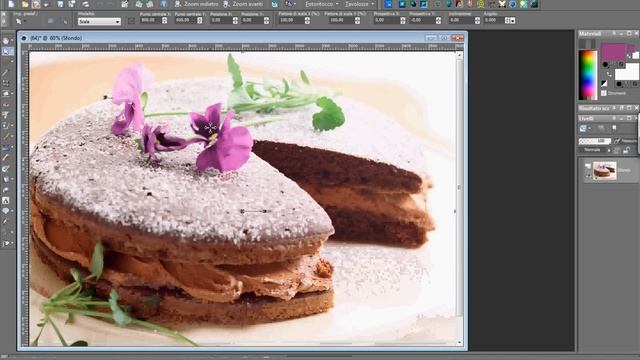Adjust the Posizione Y spinner
The image size is (640, 360).
point(267,20)
